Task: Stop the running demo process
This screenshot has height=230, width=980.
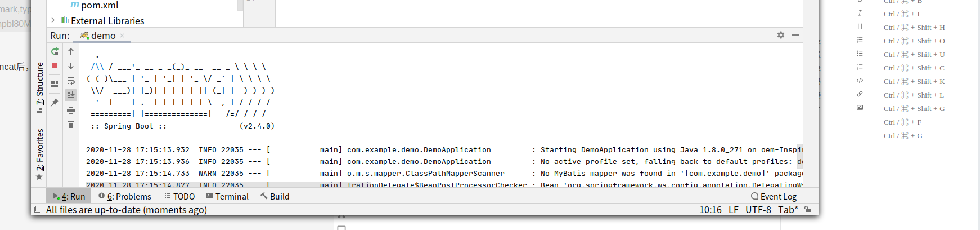Action: pyautogui.click(x=55, y=66)
